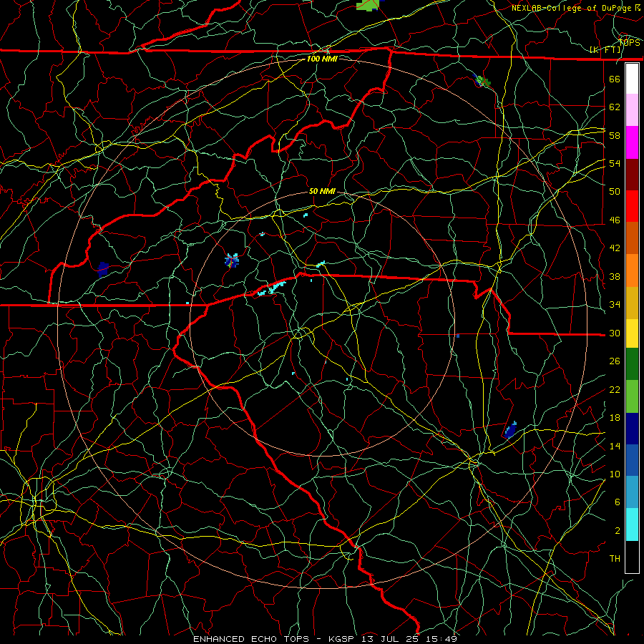Click the 22 scale label
The height and width of the screenshot is (644, 644).
(615, 389)
